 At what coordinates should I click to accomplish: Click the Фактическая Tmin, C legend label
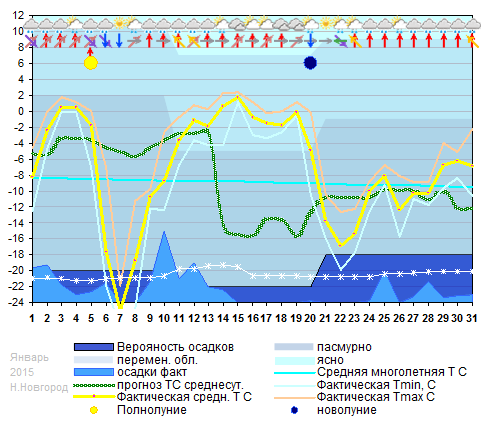(376, 385)
